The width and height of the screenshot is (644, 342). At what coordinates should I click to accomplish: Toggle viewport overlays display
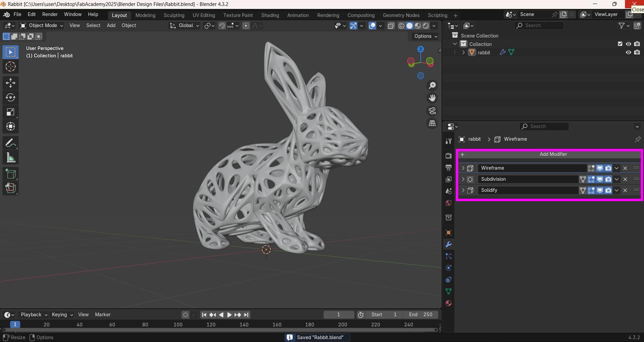pos(372,26)
